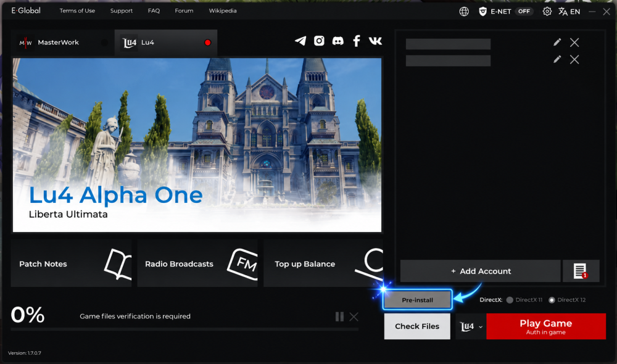Click the E-NET shield icon
The height and width of the screenshot is (364, 617).
click(x=483, y=11)
